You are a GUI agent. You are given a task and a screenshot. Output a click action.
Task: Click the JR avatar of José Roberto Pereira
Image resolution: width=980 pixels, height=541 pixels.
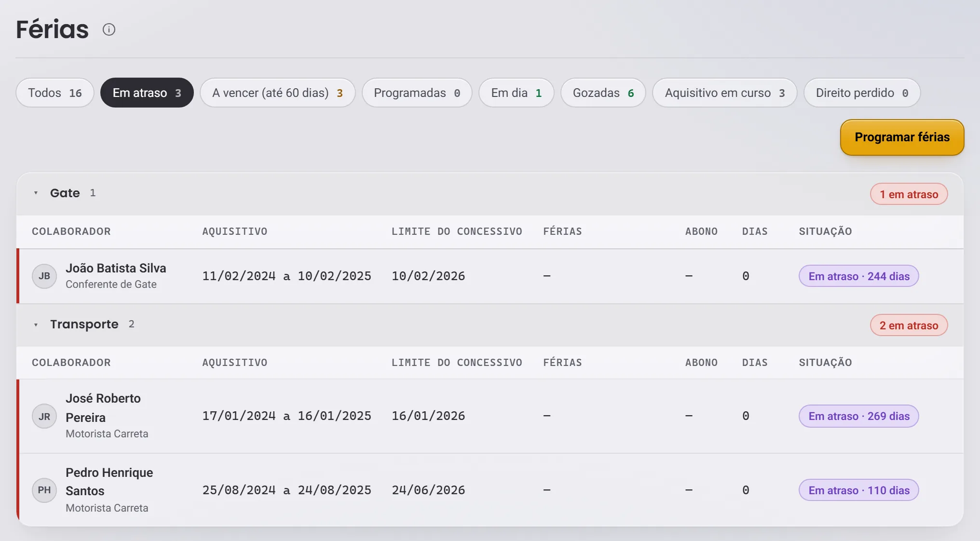click(x=44, y=416)
